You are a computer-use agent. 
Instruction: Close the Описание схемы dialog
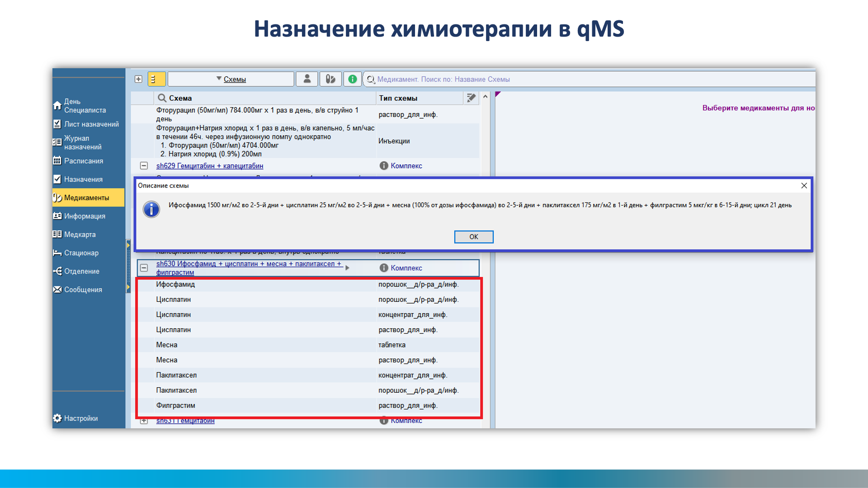804,186
